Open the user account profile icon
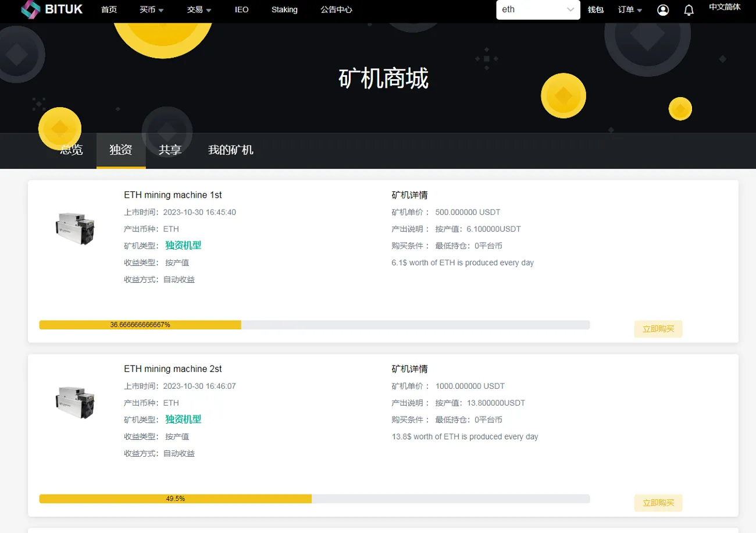The image size is (756, 533). coord(663,9)
